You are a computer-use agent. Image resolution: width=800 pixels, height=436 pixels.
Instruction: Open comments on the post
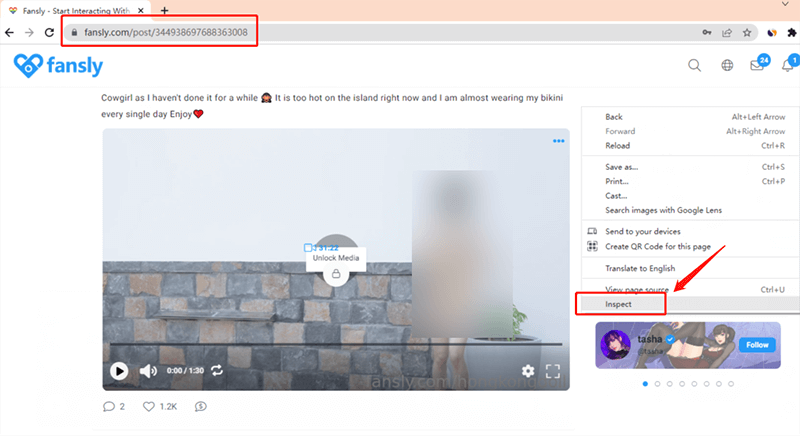point(110,406)
